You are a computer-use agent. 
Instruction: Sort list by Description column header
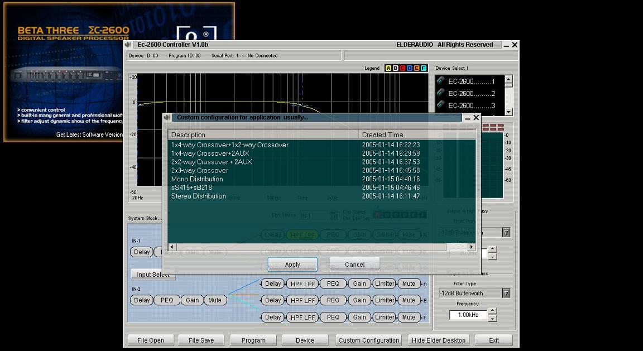[263, 134]
